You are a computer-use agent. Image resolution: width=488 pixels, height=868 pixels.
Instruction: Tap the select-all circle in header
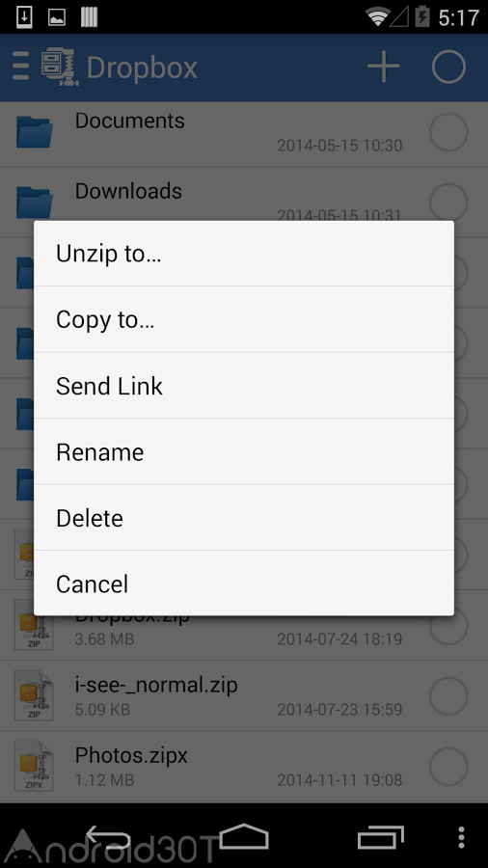point(448,67)
